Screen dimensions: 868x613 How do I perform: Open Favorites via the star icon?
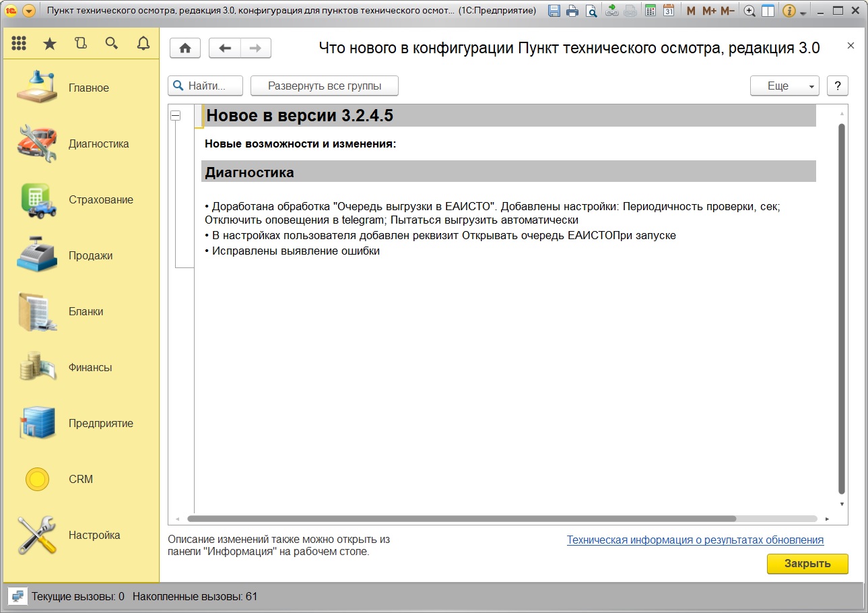(50, 44)
